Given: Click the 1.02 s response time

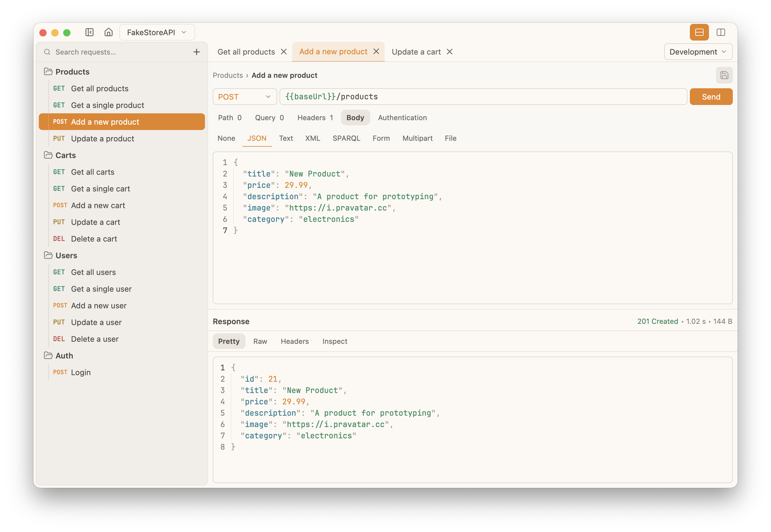Looking at the screenshot, I should coord(696,321).
